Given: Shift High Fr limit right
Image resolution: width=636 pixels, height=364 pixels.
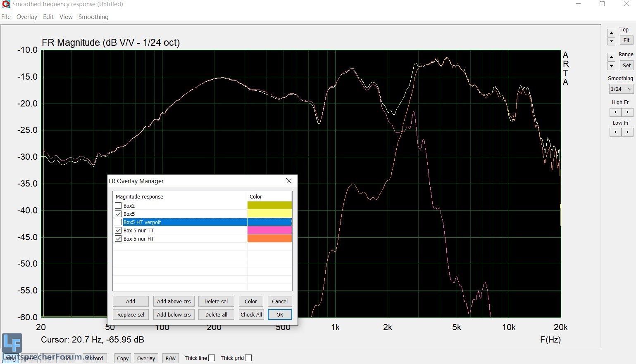Looking at the screenshot, I should [627, 112].
